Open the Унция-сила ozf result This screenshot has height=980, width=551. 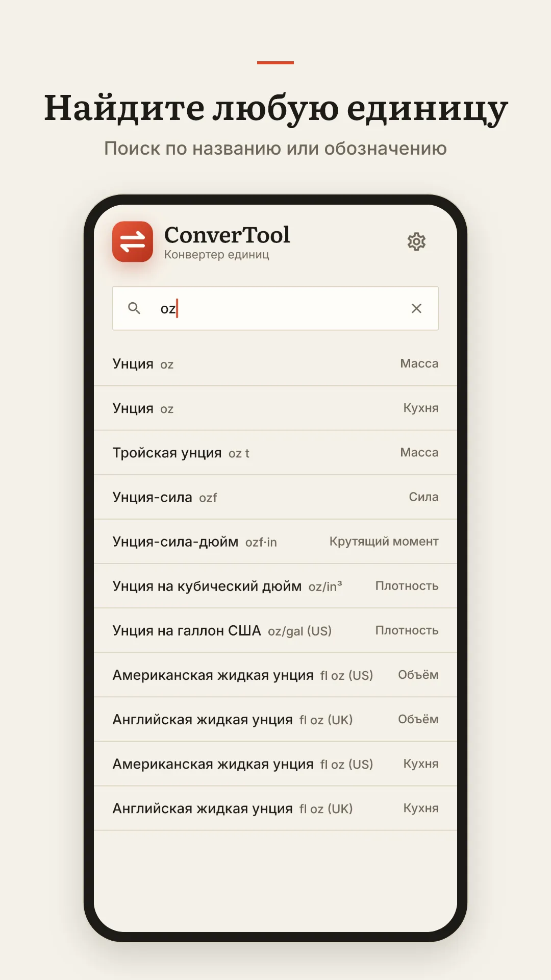(x=275, y=497)
